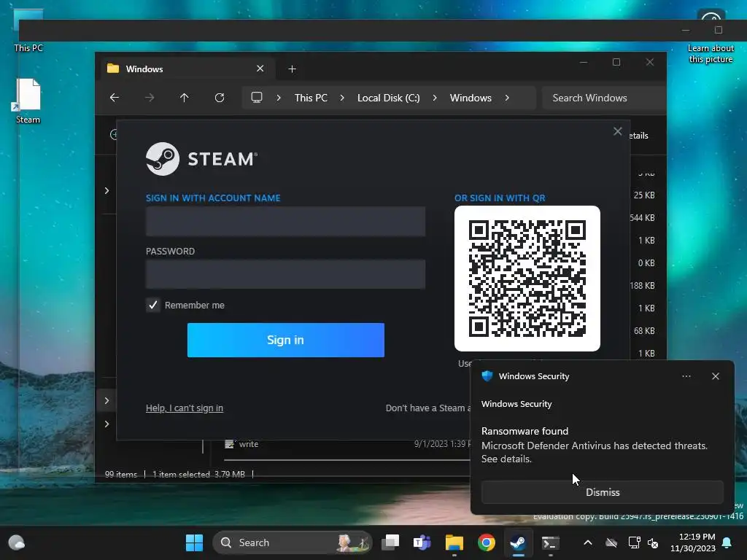
Task: Open the notification bell
Action: point(727,542)
